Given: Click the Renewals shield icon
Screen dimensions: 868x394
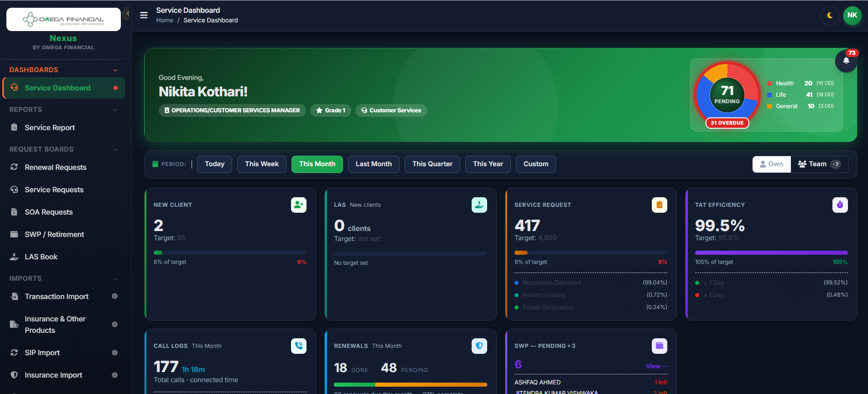Looking at the screenshot, I should coord(479,346).
